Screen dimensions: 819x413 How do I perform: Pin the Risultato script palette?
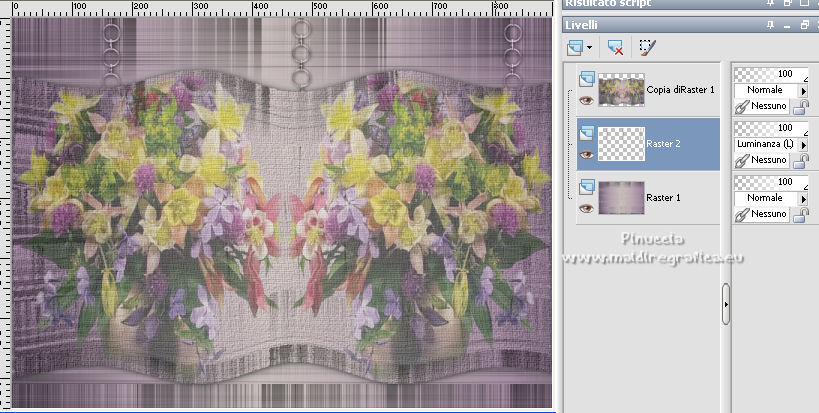point(770,3)
